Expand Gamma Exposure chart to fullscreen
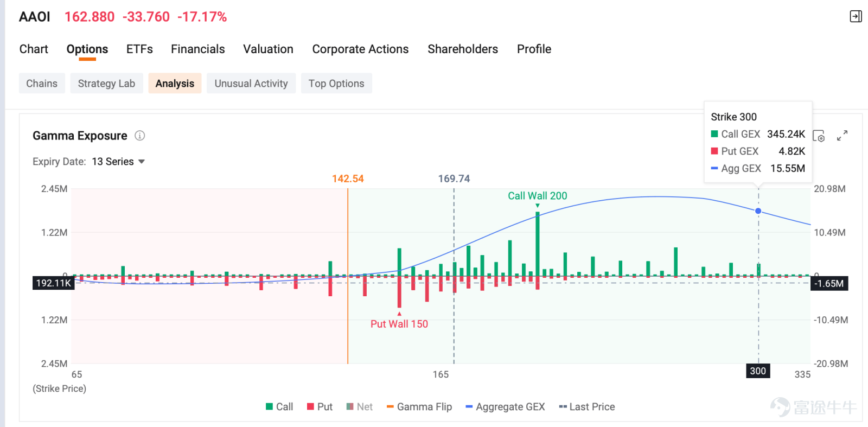868x427 pixels. pos(842,136)
